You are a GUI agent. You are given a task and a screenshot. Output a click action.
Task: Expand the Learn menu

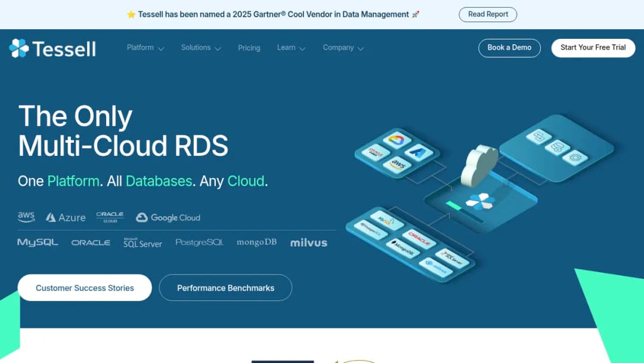coord(291,48)
